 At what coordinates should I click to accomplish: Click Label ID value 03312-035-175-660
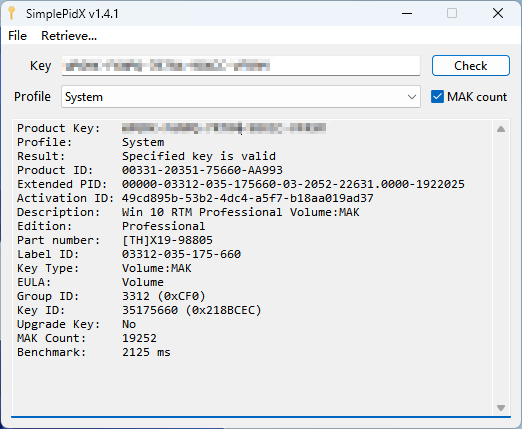coord(181,254)
